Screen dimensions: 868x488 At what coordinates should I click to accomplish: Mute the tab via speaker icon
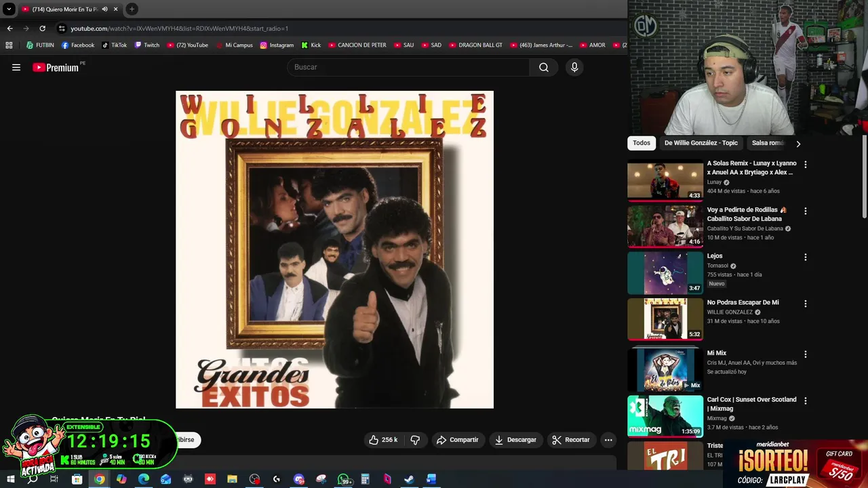click(x=104, y=9)
